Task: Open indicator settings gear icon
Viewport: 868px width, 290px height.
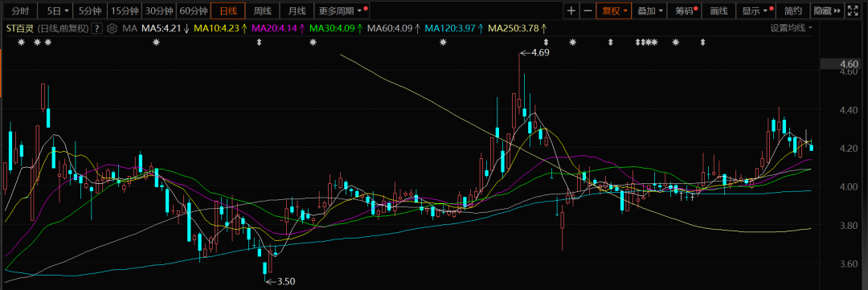Action: (x=113, y=28)
